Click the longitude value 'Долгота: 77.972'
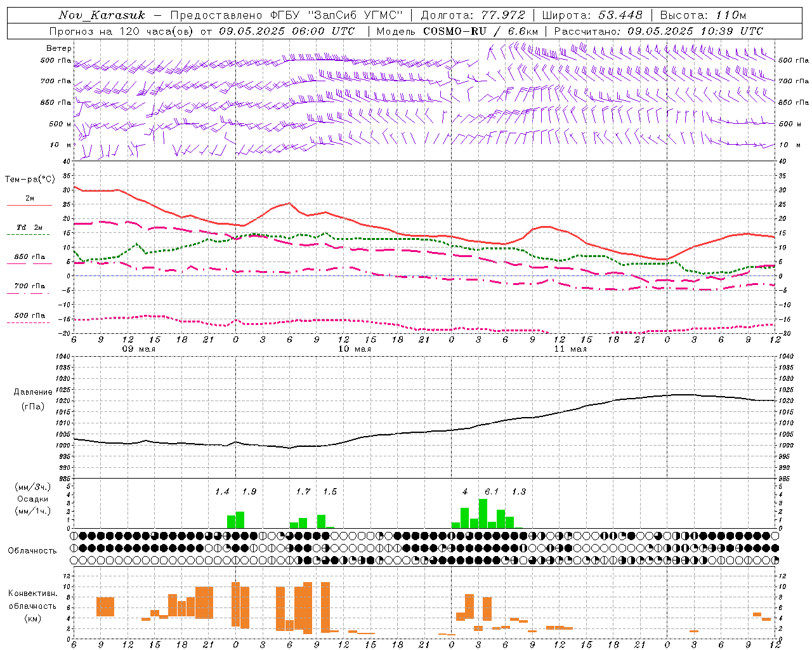The width and height of the screenshot is (812, 650). click(x=473, y=15)
